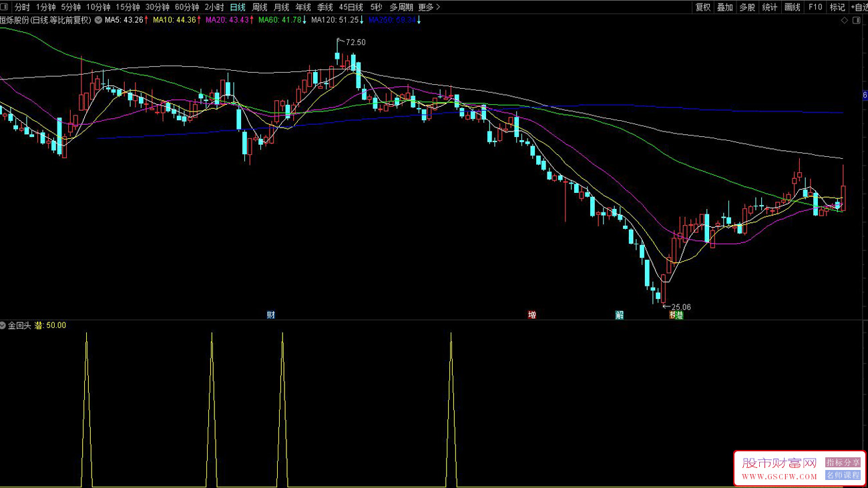Select the 10分钟 period tab
The width and height of the screenshot is (868, 488).
click(x=98, y=7)
